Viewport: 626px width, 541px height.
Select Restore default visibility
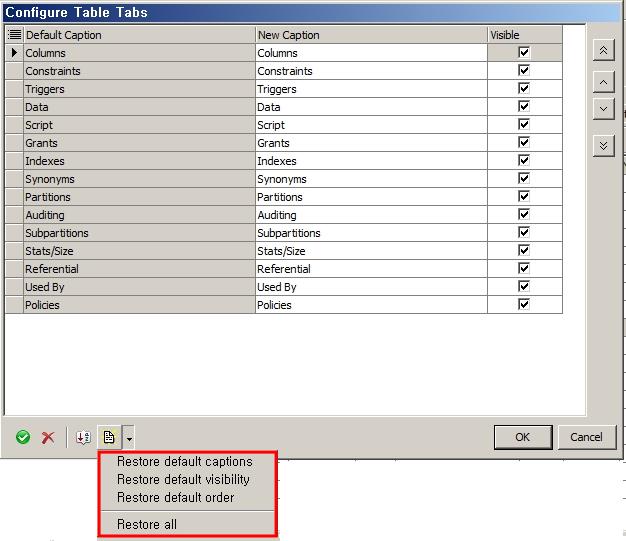tap(183, 480)
